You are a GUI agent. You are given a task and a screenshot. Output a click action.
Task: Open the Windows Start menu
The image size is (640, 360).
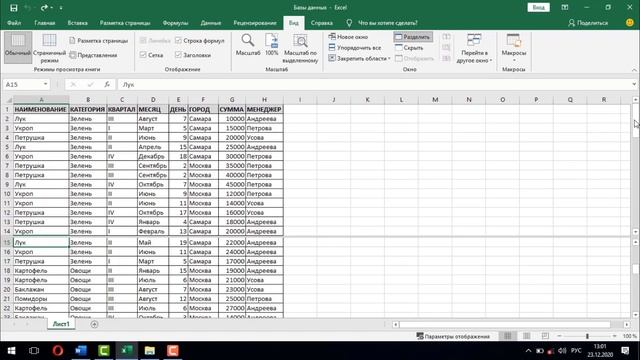click(11, 351)
